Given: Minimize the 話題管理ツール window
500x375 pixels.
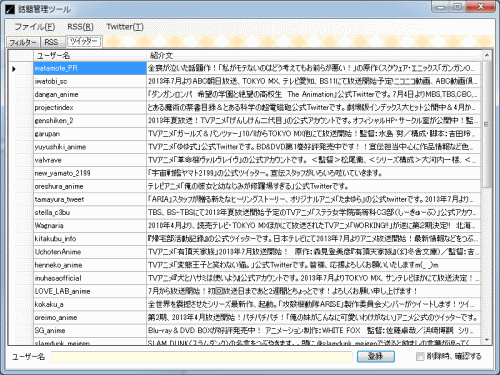Looking at the screenshot, I should tap(441, 7).
